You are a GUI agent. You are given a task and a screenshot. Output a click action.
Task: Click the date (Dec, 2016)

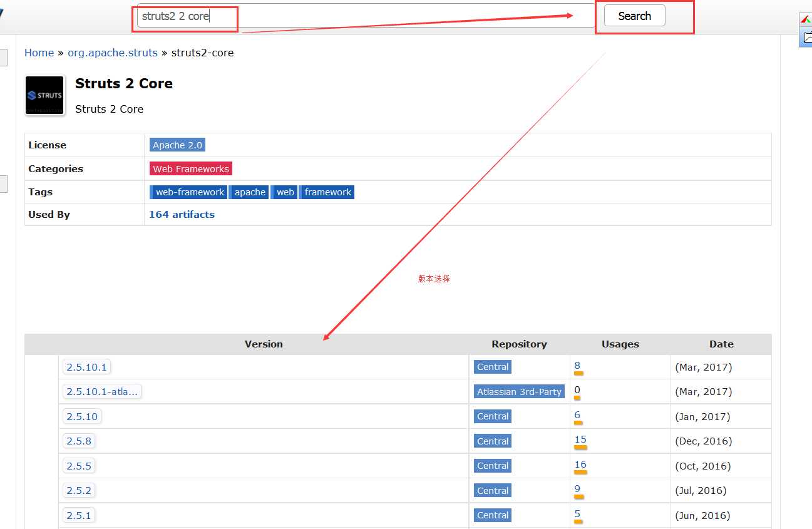pyautogui.click(x=703, y=441)
